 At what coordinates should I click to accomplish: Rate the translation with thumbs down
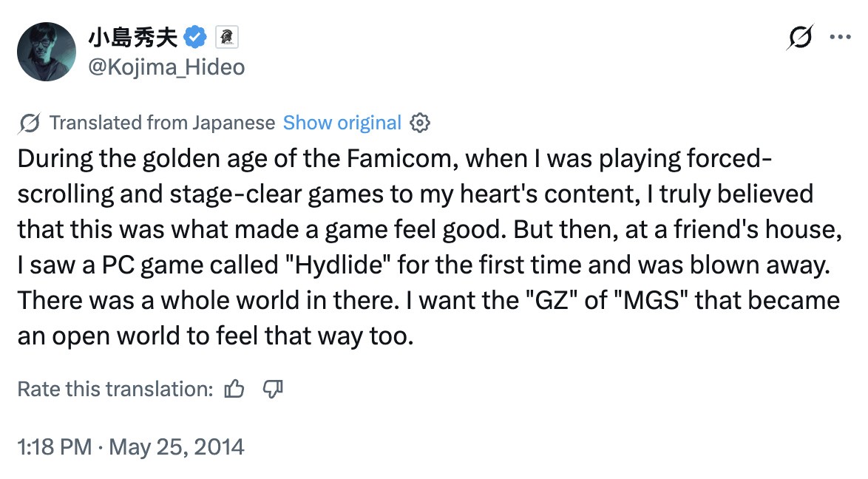(273, 389)
